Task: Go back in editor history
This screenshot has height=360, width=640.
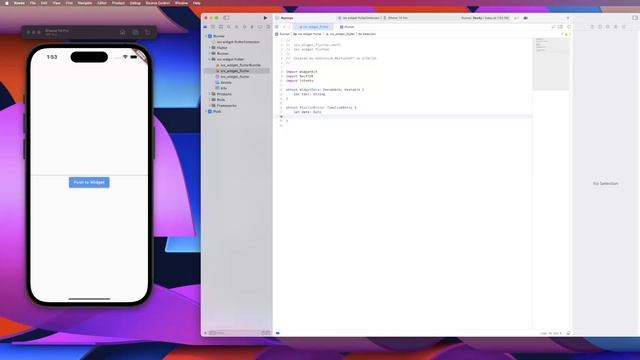Action: click(x=284, y=27)
